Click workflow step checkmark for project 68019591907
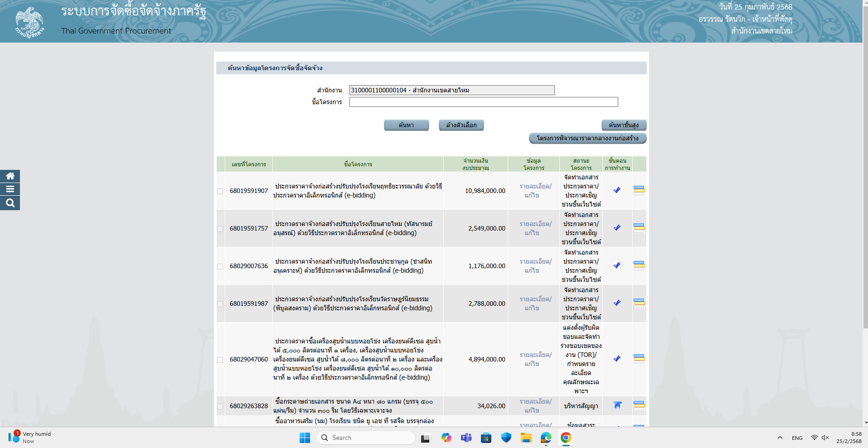 pos(617,190)
